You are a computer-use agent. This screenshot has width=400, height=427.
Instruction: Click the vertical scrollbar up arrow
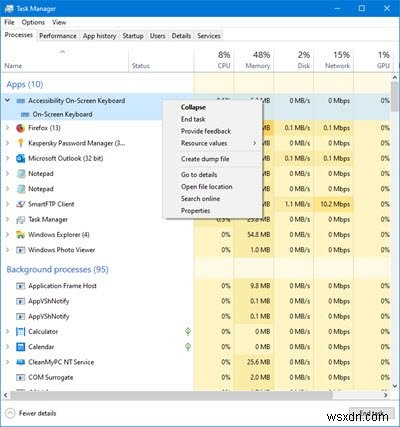click(x=395, y=77)
